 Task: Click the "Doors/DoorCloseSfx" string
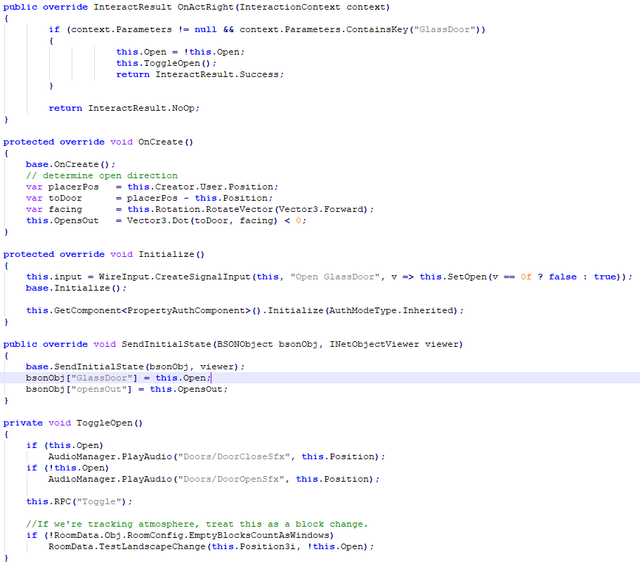tap(234, 456)
